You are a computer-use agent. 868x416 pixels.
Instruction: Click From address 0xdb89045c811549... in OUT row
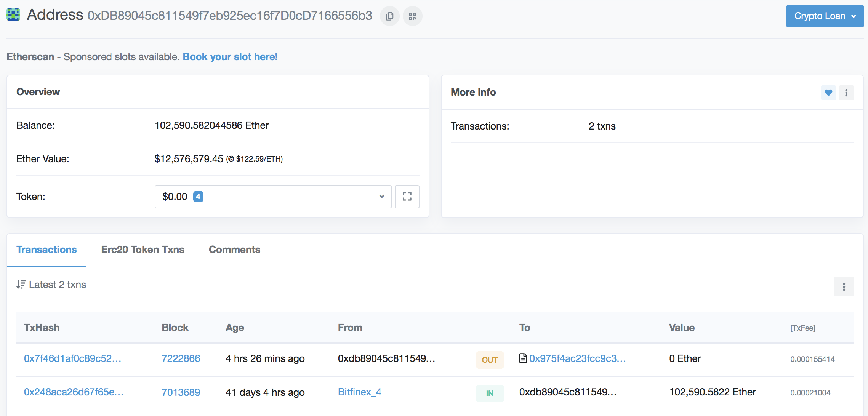click(386, 358)
